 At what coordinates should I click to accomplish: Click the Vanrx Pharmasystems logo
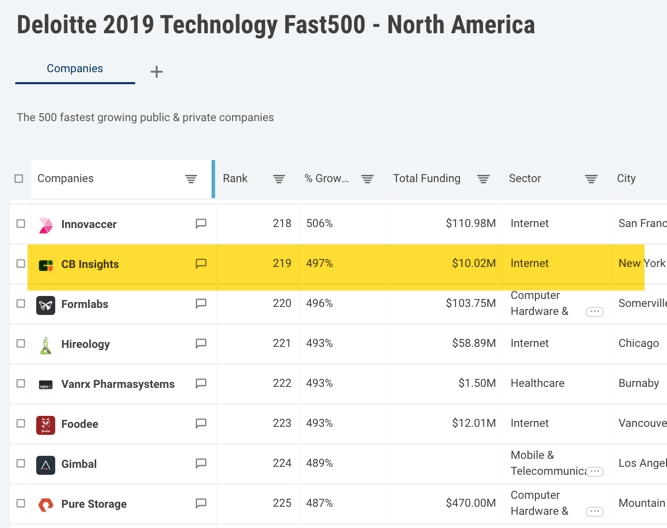click(46, 385)
